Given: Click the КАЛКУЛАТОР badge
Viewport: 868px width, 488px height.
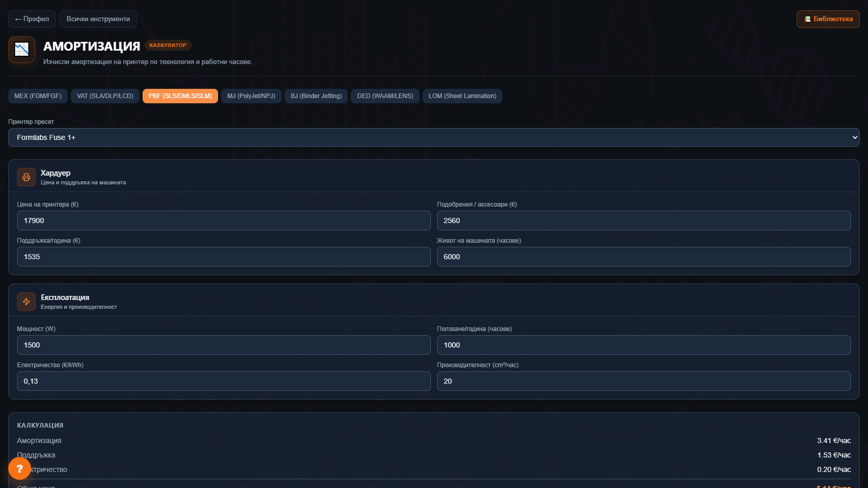Looking at the screenshot, I should (168, 45).
